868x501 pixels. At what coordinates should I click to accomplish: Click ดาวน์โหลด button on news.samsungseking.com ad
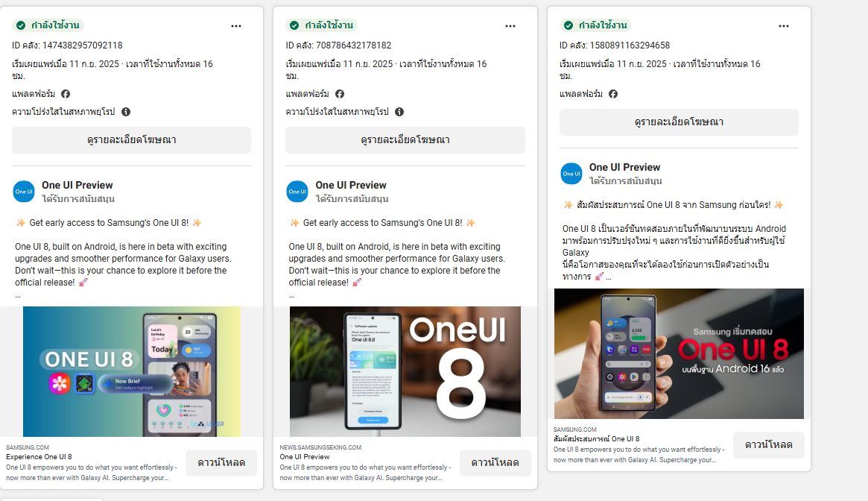495,463
